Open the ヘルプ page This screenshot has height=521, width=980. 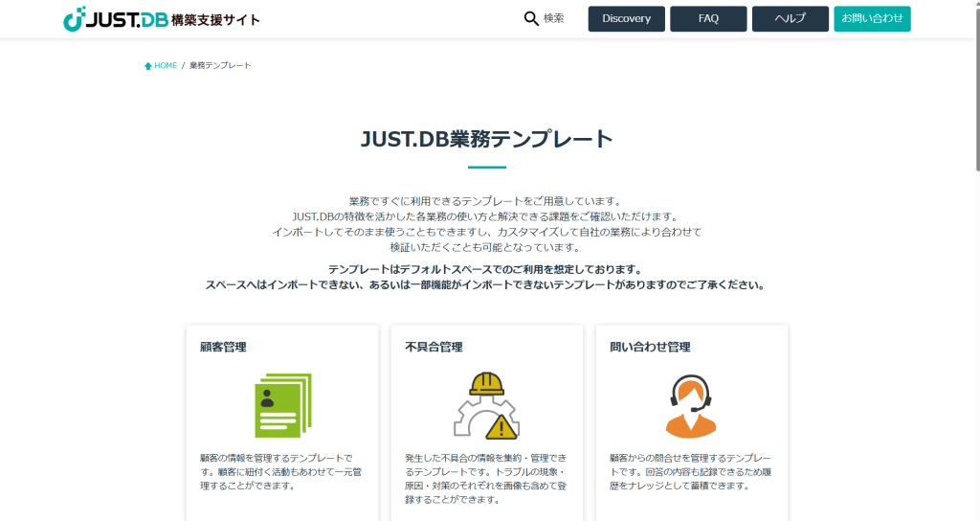[790, 19]
